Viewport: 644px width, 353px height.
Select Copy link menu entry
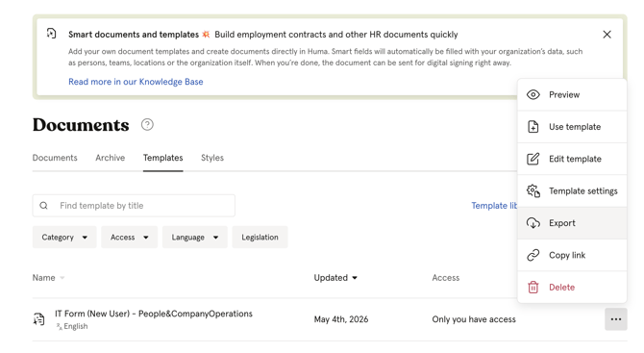coord(572,255)
